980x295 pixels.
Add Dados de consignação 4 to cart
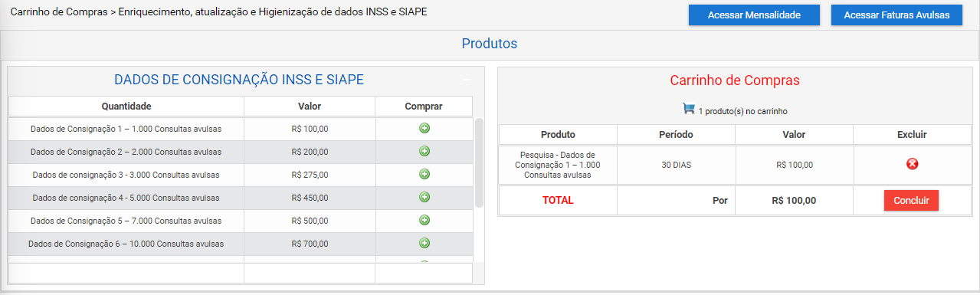pos(424,197)
